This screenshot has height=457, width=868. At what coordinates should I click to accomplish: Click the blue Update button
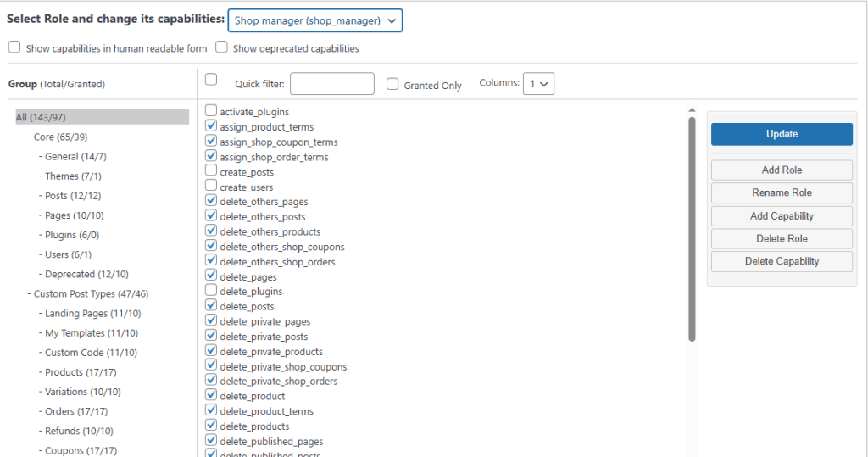782,134
